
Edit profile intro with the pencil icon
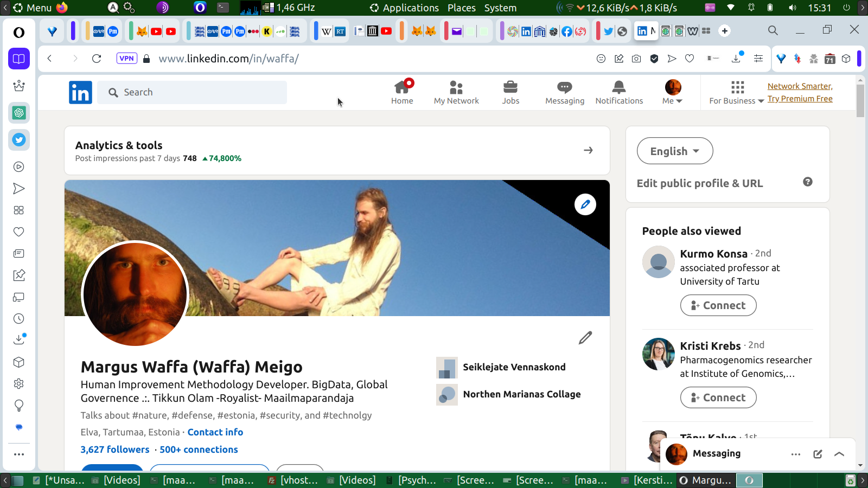585,338
